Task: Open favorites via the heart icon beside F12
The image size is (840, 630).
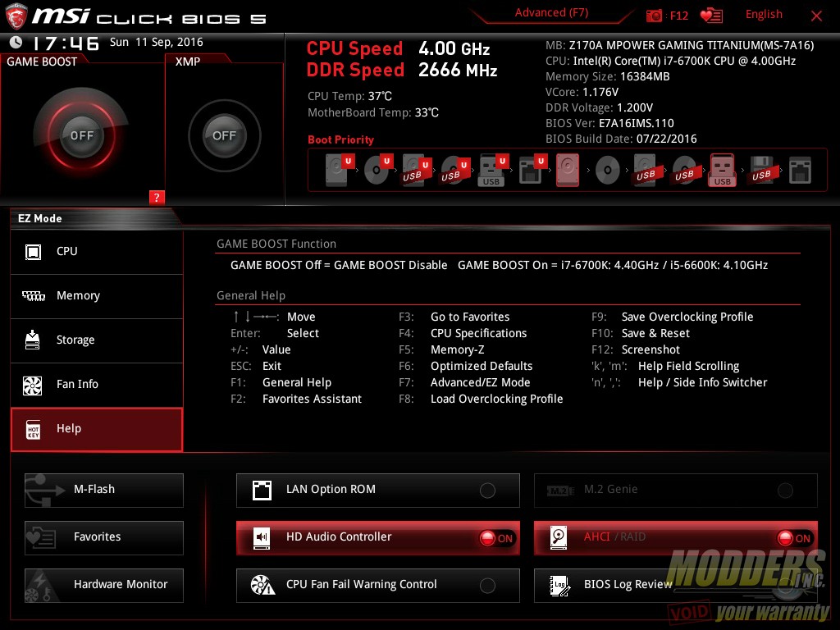Action: [x=711, y=16]
